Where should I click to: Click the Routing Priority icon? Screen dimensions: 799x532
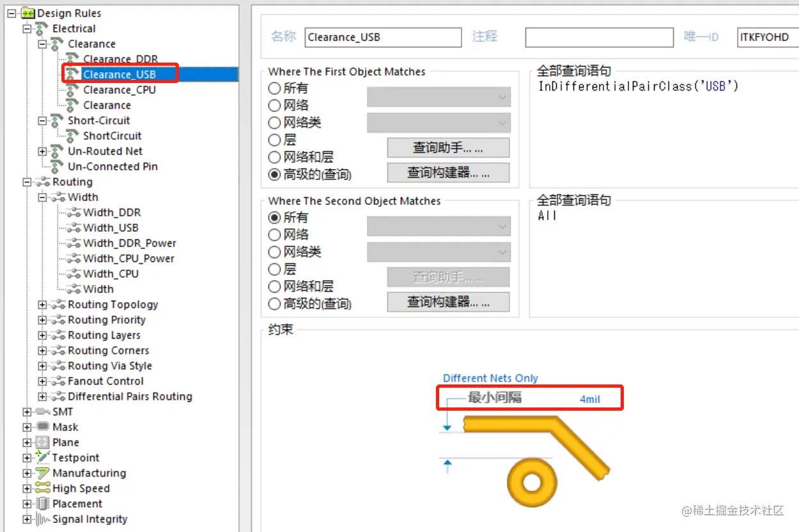click(58, 320)
